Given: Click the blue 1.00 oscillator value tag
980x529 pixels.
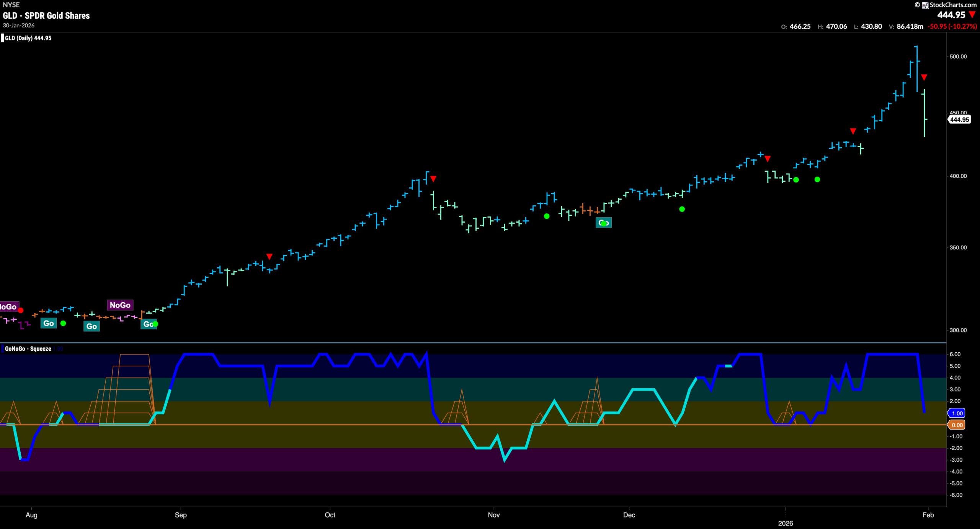Looking at the screenshot, I should coord(957,413).
